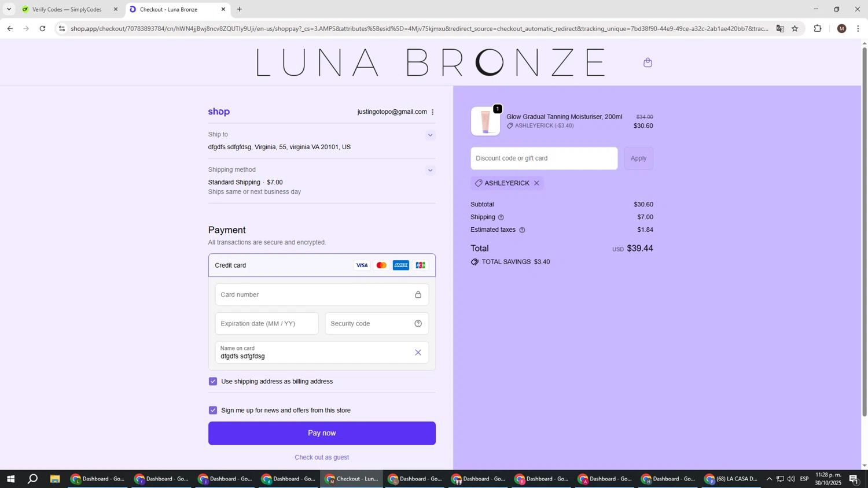
Task: Open File Explorer from taskbar
Action: [55, 479]
